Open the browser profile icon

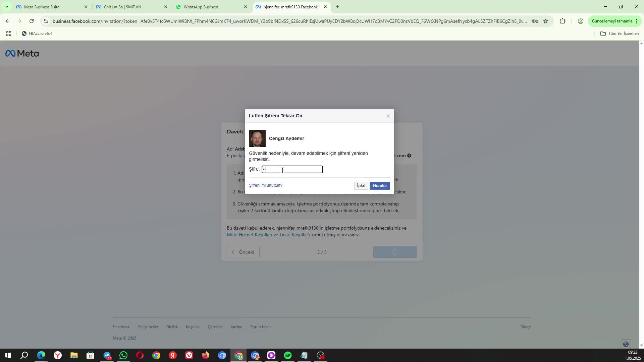coord(580,21)
